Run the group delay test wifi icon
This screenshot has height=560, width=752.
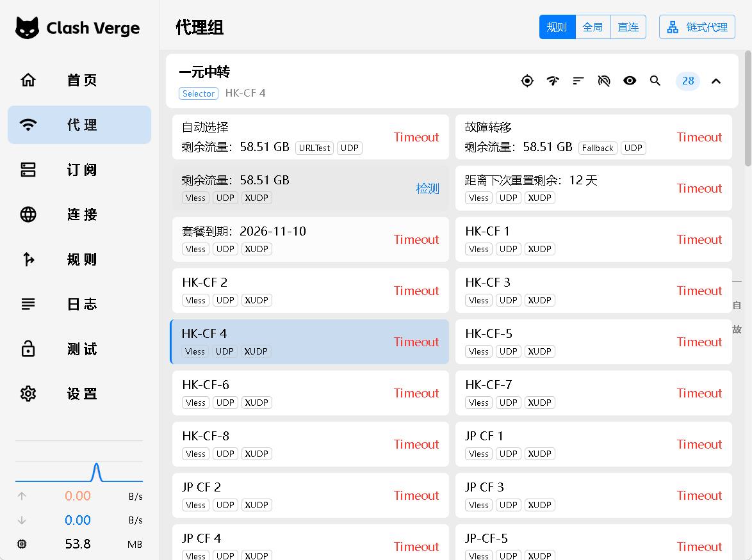(553, 81)
